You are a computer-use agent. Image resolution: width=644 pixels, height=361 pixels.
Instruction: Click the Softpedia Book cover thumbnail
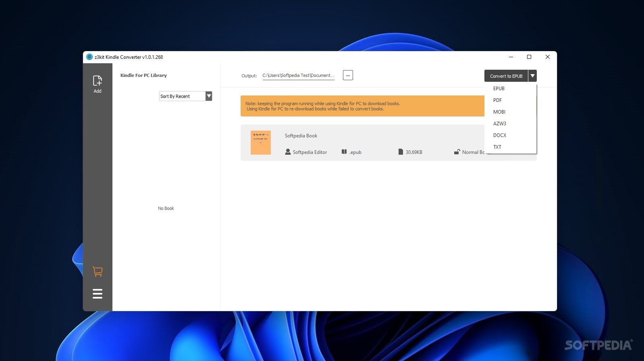(x=260, y=143)
